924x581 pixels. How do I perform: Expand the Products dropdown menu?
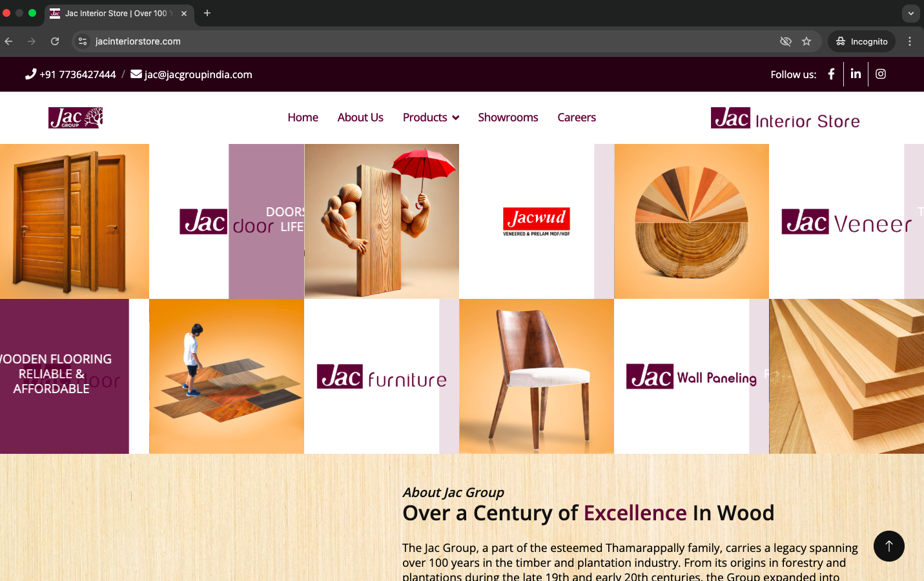431,117
